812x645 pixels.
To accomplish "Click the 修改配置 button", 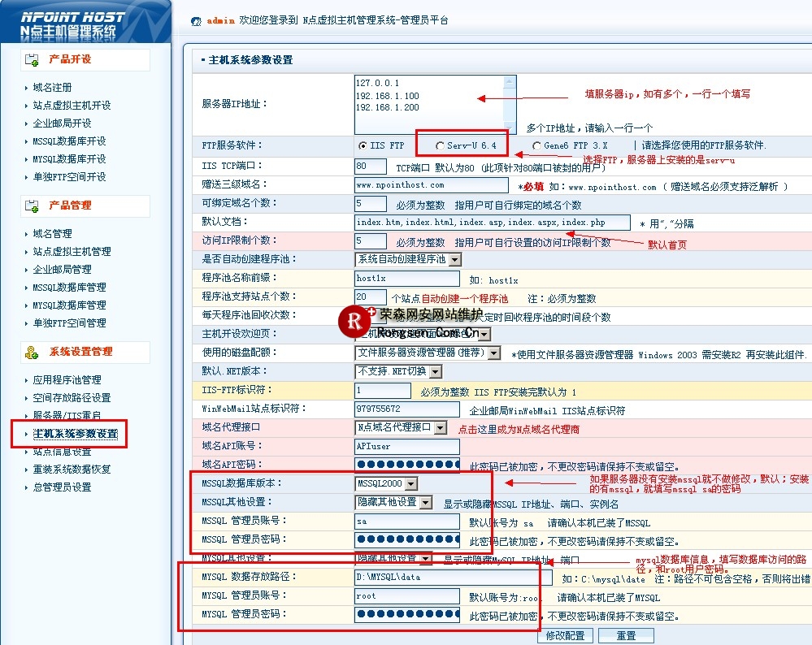I will click(565, 635).
